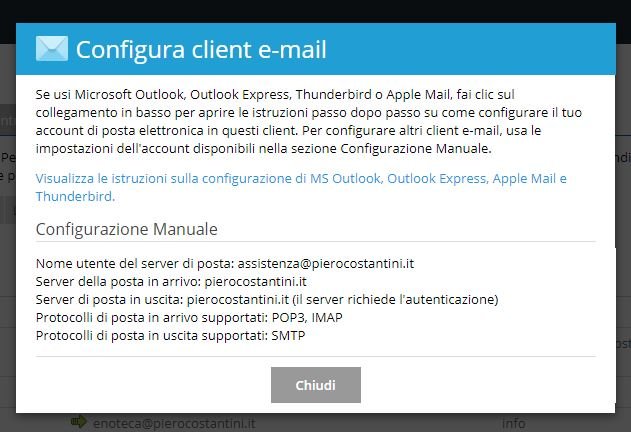
Task: Open the MS Outlook configuration instructions link
Action: click(x=301, y=187)
